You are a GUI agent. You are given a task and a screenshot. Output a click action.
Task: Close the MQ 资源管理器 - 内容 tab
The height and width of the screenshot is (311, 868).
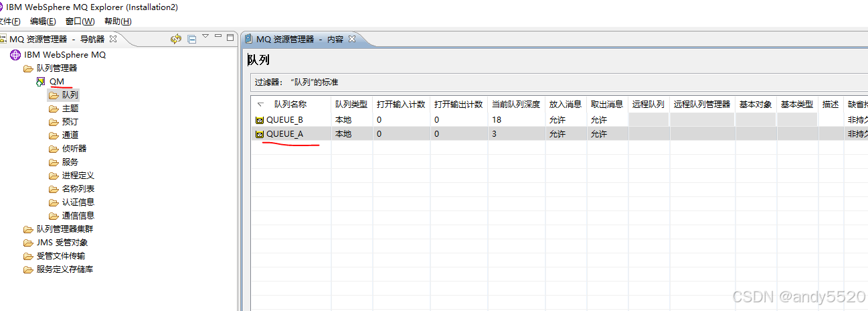[x=352, y=39]
